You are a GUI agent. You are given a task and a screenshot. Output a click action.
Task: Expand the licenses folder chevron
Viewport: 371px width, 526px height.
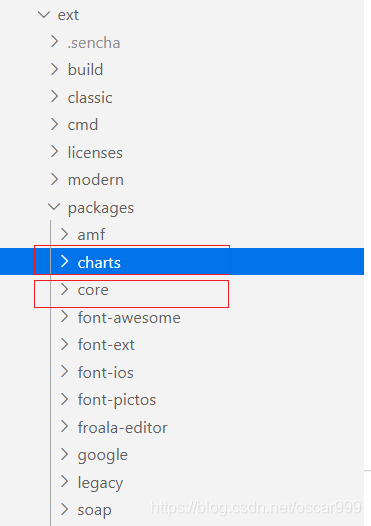[x=54, y=152]
